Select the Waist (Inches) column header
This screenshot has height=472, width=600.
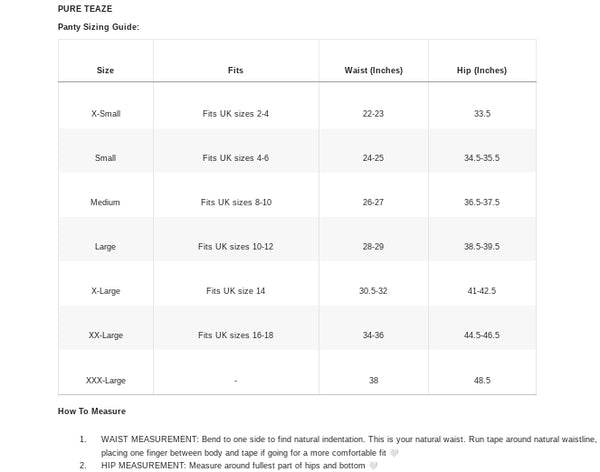coord(373,71)
